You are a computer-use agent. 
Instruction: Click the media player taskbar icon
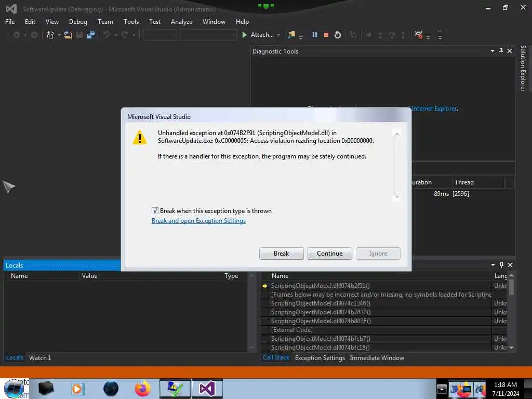coord(77,389)
